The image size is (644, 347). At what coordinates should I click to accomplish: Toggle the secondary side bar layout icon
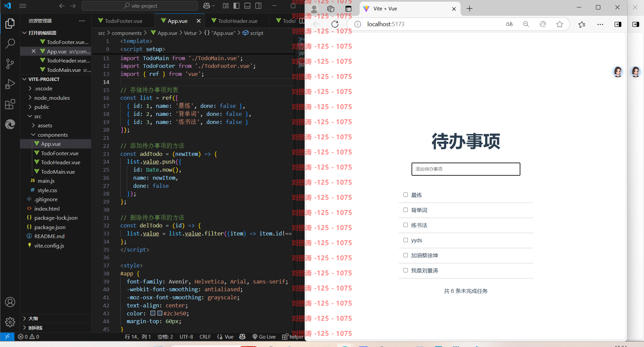258,6
